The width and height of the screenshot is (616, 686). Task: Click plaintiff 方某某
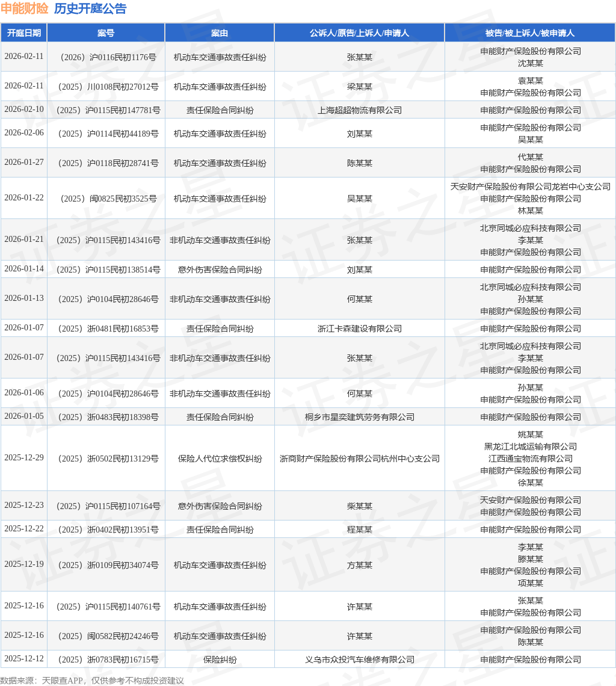tap(360, 565)
